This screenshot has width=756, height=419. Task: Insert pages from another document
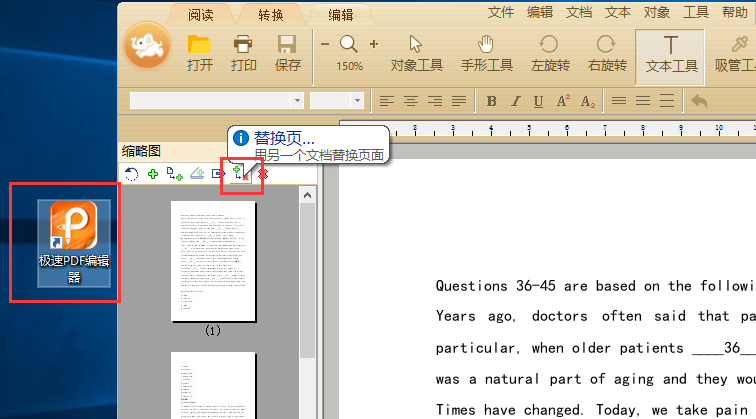(175, 174)
